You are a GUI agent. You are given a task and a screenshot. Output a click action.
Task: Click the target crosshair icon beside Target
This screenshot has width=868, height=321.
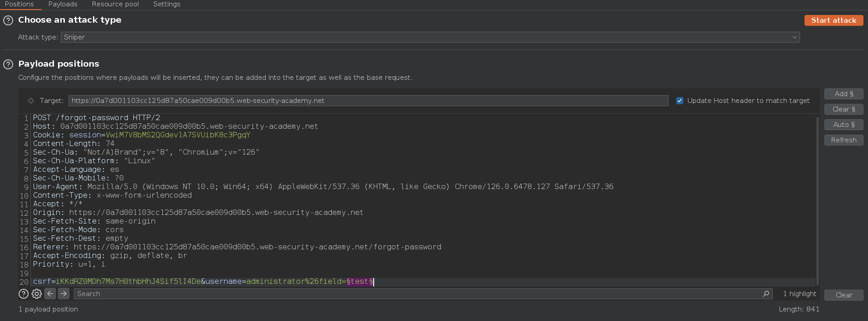(31, 101)
